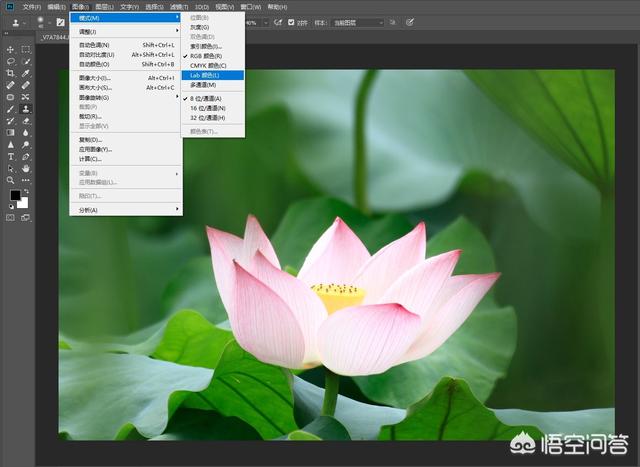Image resolution: width=640 pixels, height=467 pixels.
Task: Select the Eyedropper tool
Action: (x=25, y=73)
